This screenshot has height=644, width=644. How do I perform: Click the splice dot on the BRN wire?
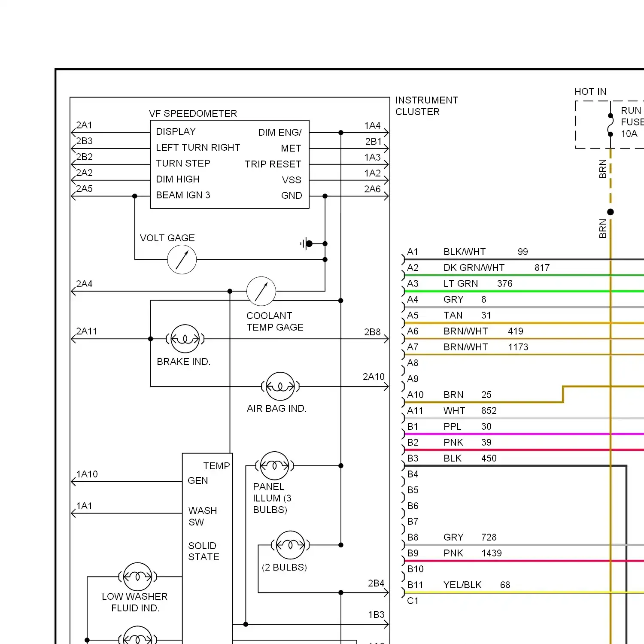[610, 212]
